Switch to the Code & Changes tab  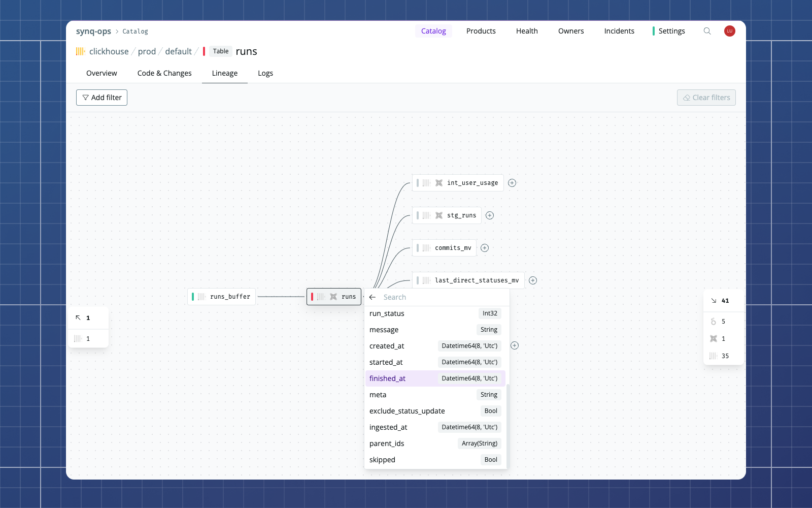164,73
